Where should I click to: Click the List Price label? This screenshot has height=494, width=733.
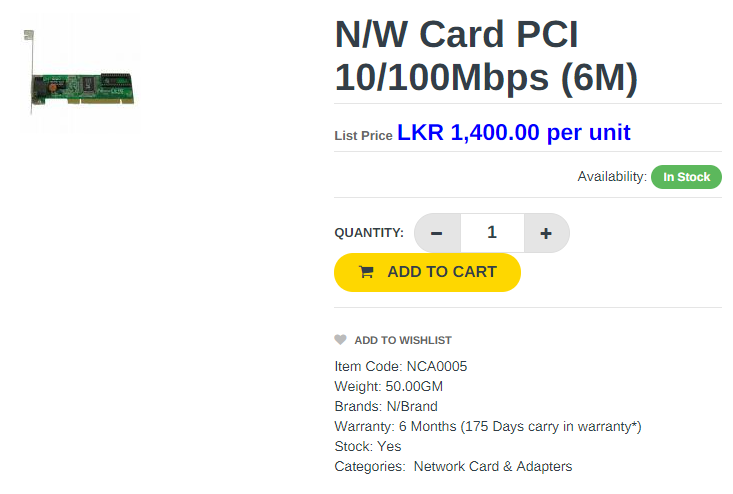[x=363, y=136]
